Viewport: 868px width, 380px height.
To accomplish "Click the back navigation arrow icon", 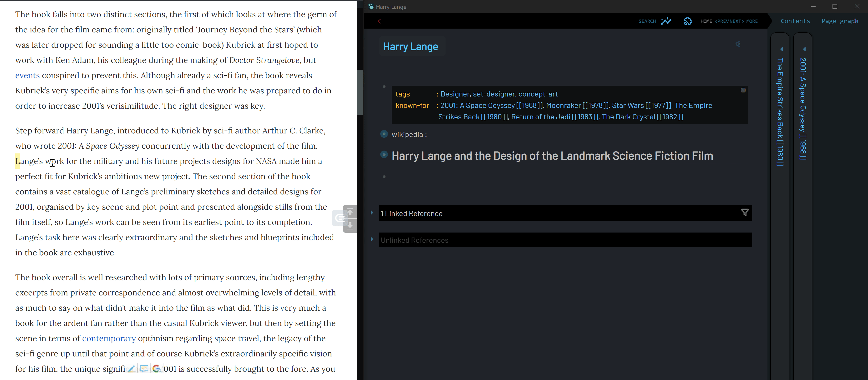I will 379,21.
